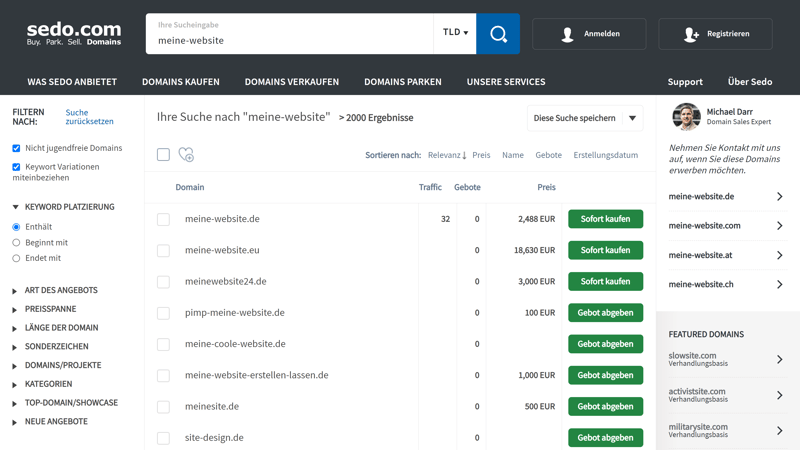Open the Domains kaufen menu

pyautogui.click(x=181, y=82)
